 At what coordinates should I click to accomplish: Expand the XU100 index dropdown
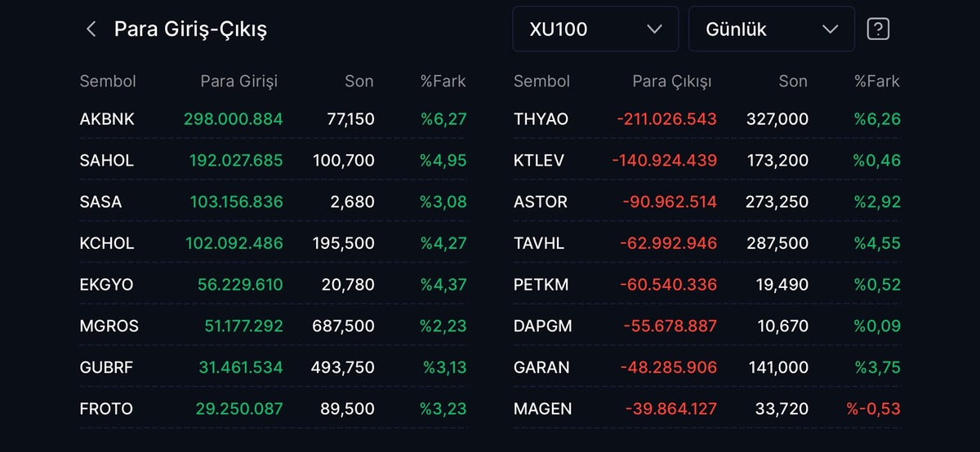(595, 29)
